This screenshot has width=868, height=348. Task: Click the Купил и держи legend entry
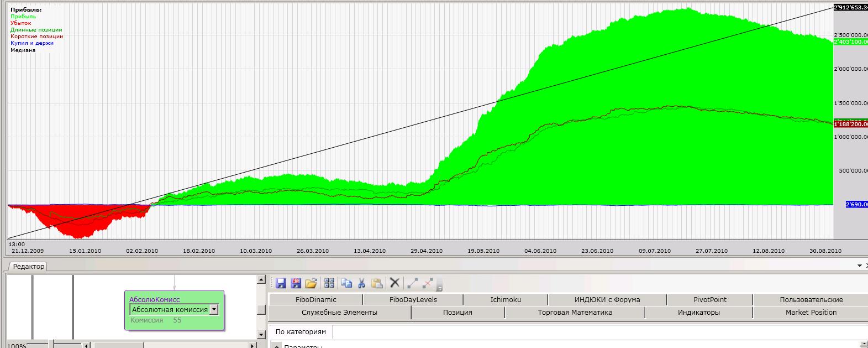[x=32, y=43]
